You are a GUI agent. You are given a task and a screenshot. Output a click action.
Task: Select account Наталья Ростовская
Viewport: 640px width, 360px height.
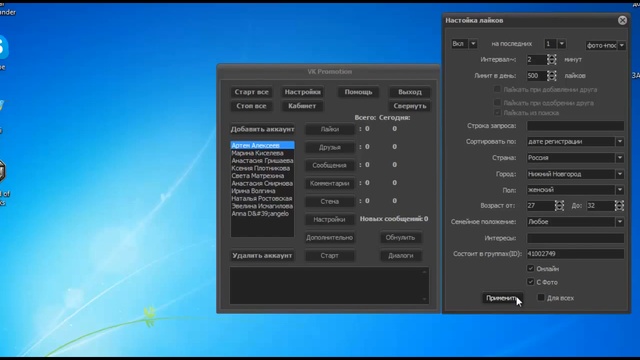tap(262, 198)
